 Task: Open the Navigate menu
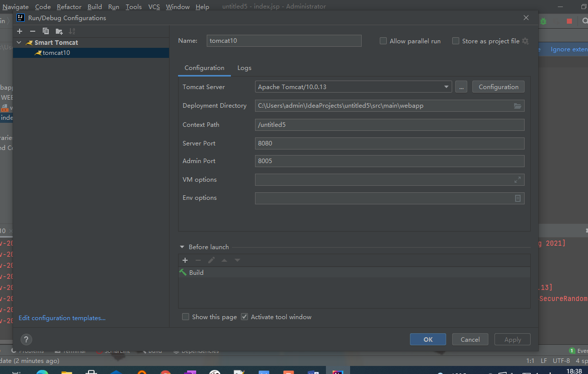click(16, 7)
